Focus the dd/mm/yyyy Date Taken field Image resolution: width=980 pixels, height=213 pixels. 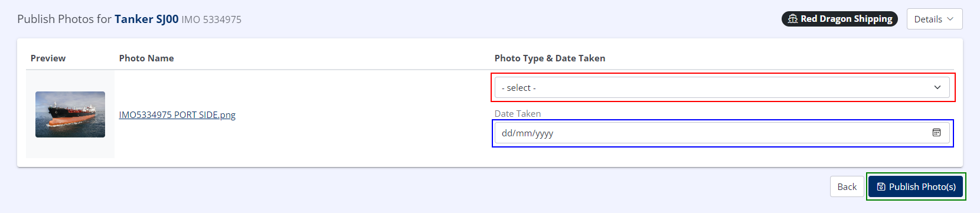coord(722,133)
